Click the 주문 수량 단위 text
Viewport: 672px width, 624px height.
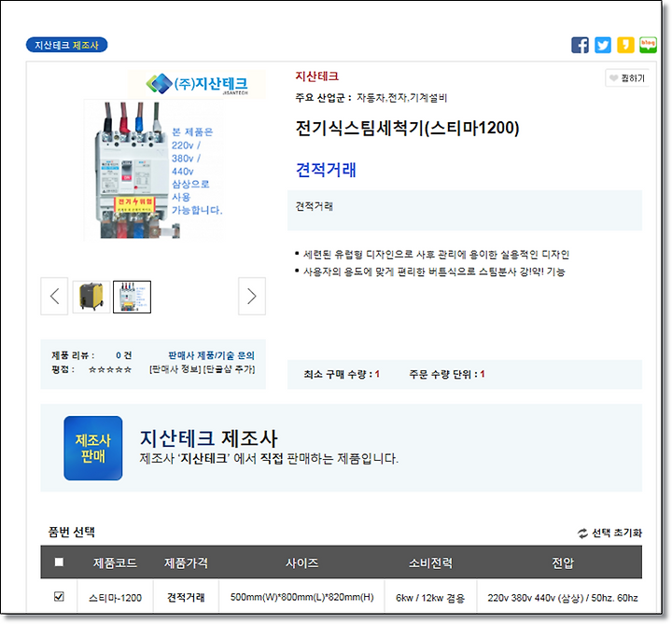[x=446, y=374]
